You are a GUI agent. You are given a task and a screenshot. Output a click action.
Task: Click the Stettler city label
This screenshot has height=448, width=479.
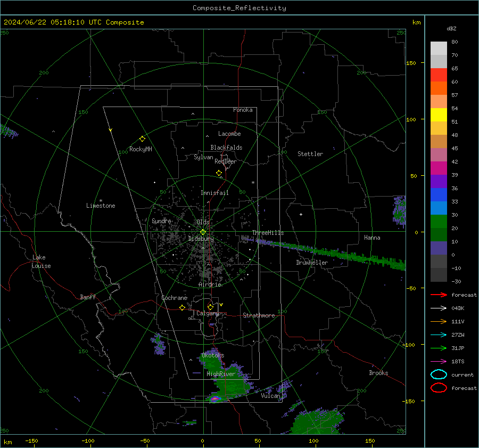pos(310,154)
